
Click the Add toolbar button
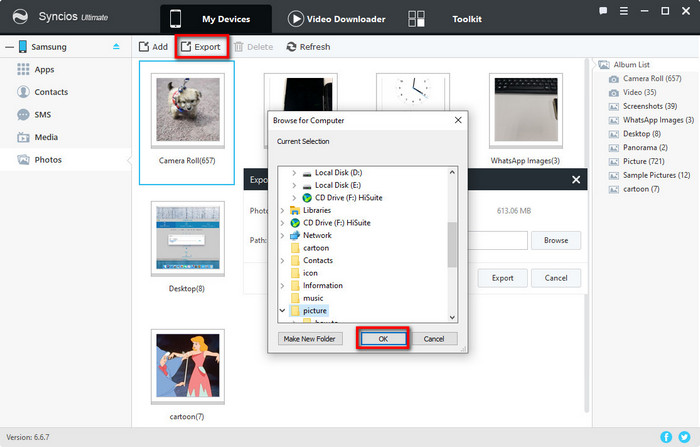pos(153,46)
